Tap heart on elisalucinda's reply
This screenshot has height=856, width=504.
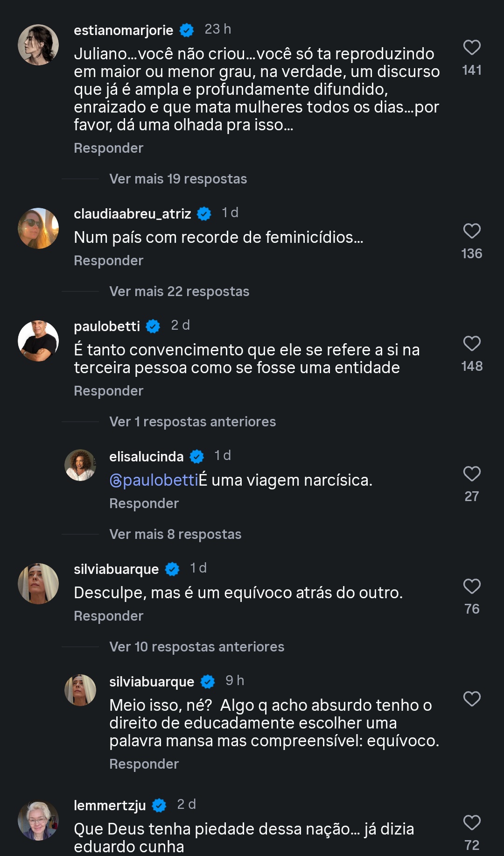click(x=471, y=474)
